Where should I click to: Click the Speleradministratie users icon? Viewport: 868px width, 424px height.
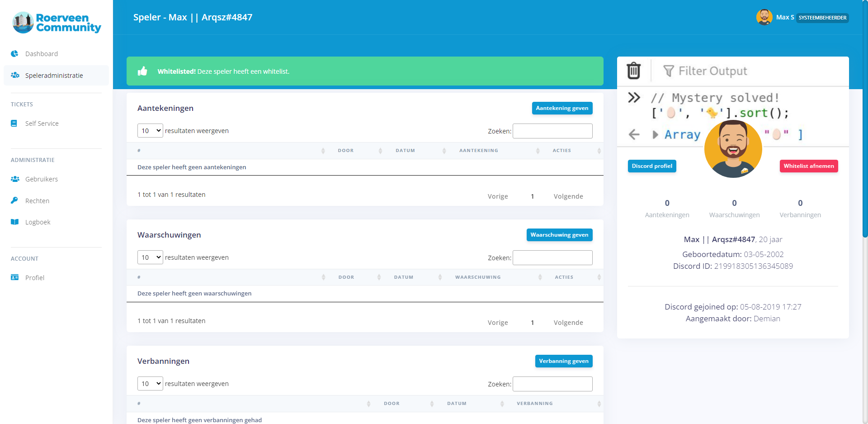pos(15,75)
